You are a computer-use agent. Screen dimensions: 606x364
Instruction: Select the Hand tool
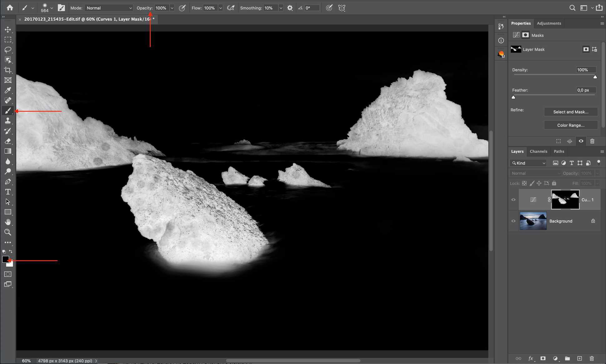[8, 222]
